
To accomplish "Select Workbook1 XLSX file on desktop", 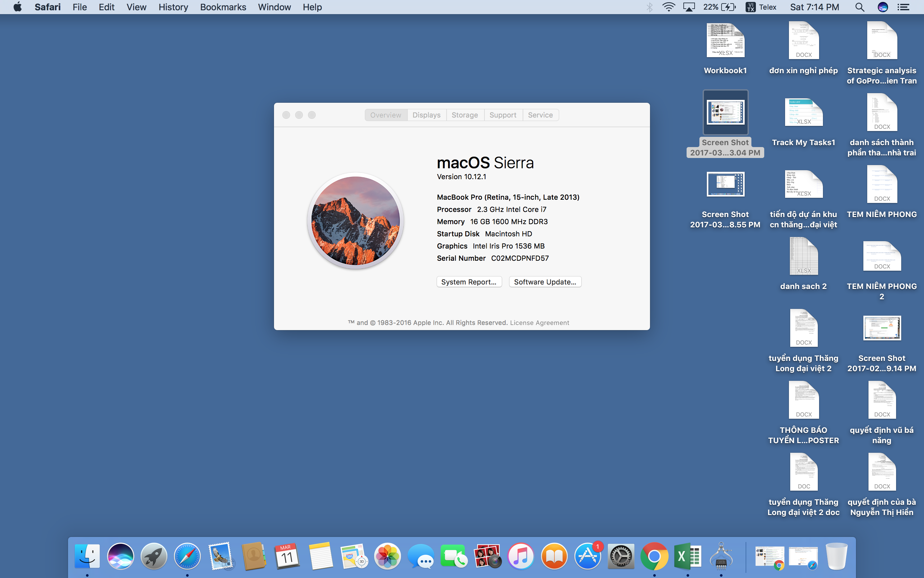I will (725, 48).
